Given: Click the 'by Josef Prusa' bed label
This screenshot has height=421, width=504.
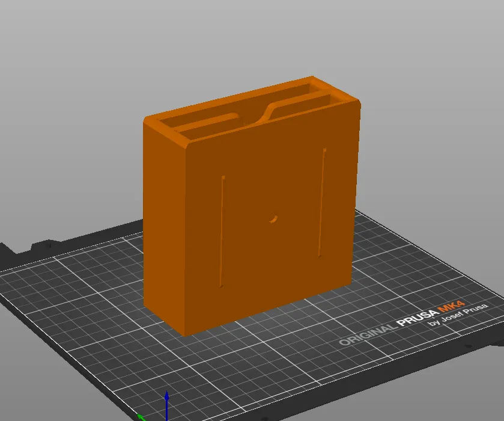Looking at the screenshot, I should tap(458, 315).
